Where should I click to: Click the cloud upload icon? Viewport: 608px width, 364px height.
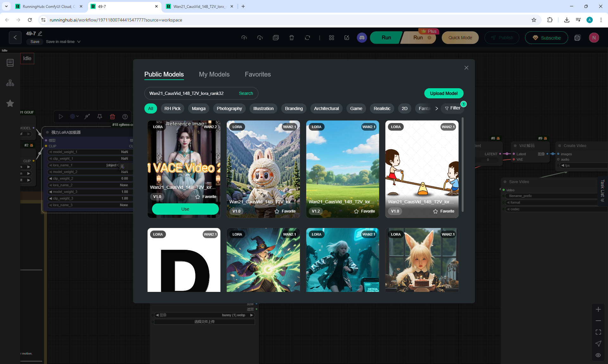click(x=244, y=38)
